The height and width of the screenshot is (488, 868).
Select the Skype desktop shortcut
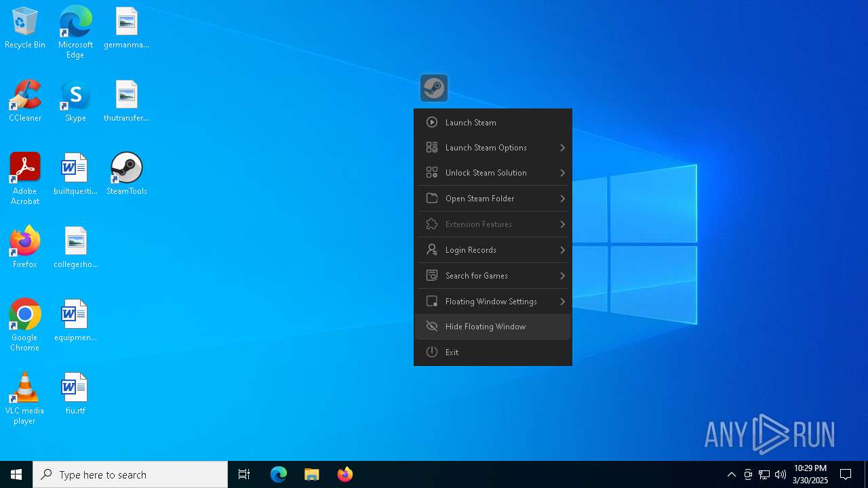coord(75,101)
